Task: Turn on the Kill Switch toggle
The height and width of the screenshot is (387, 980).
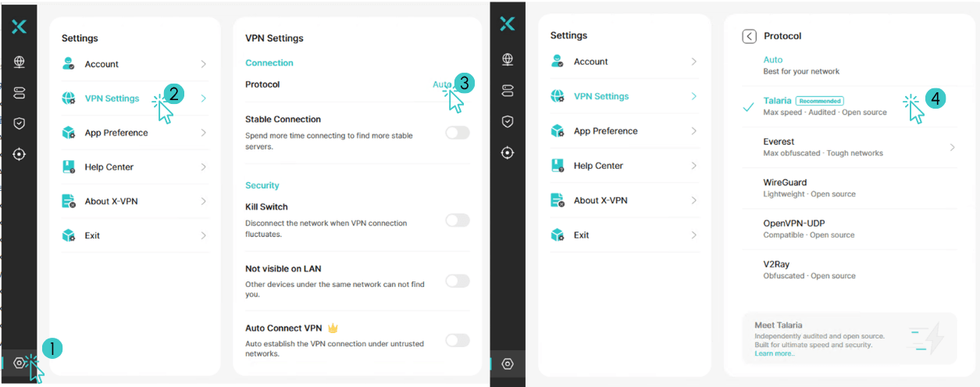Action: click(458, 220)
